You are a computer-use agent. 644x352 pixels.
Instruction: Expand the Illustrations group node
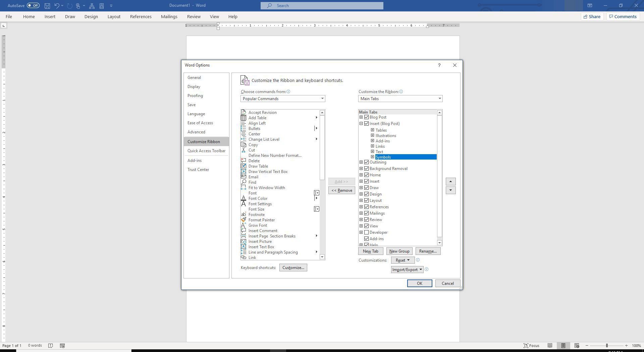pyautogui.click(x=372, y=135)
